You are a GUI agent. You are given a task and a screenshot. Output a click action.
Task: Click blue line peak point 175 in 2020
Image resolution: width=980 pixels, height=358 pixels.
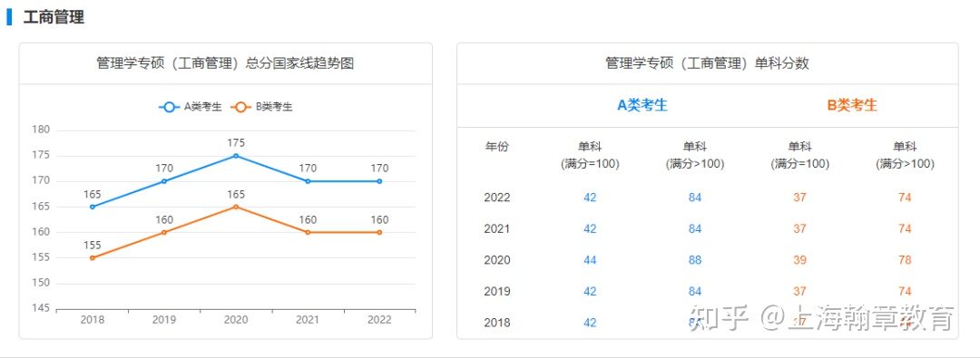(236, 156)
